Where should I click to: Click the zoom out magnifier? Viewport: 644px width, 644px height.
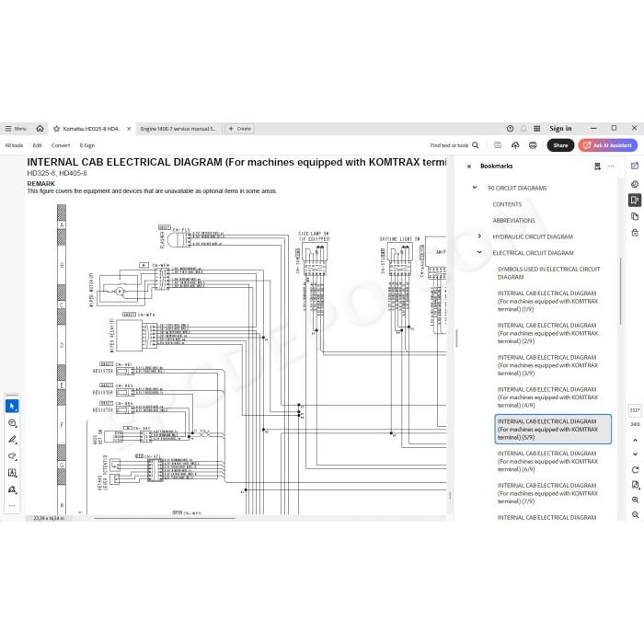pyautogui.click(x=635, y=514)
